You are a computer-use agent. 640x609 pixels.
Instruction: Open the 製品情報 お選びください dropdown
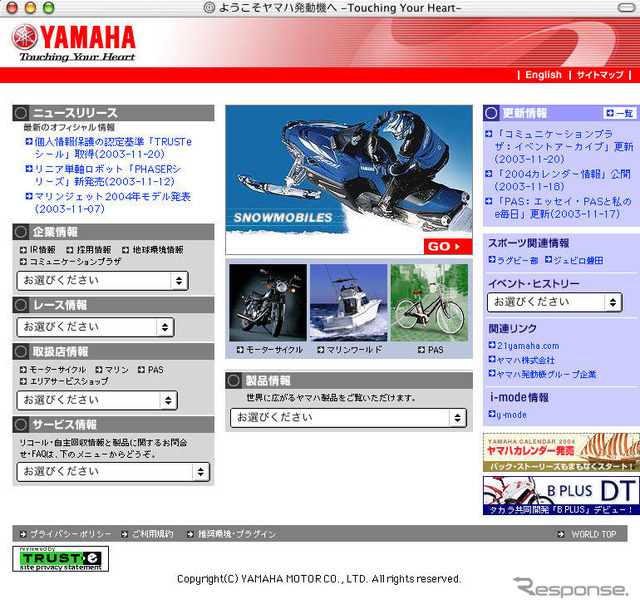(348, 418)
